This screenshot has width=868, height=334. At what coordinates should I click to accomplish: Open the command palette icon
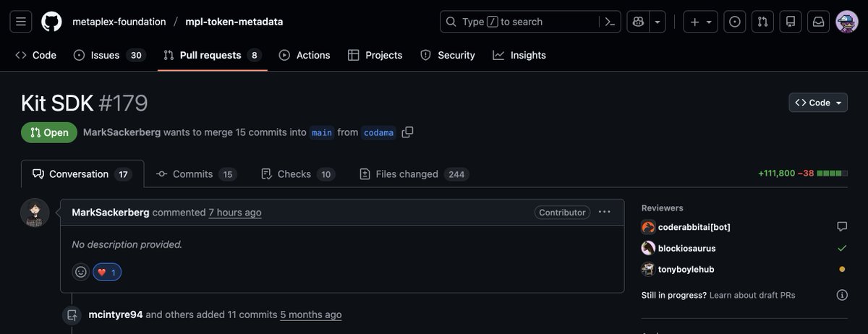[x=610, y=22]
